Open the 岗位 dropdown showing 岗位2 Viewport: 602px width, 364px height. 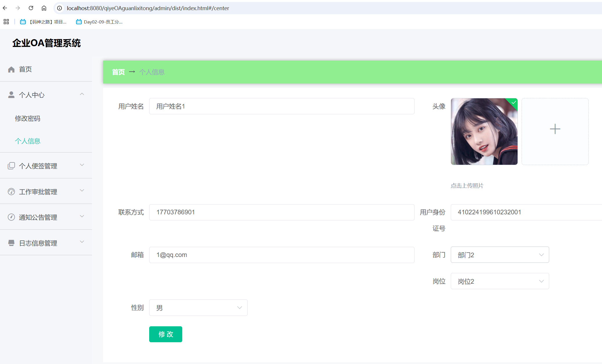pos(500,281)
